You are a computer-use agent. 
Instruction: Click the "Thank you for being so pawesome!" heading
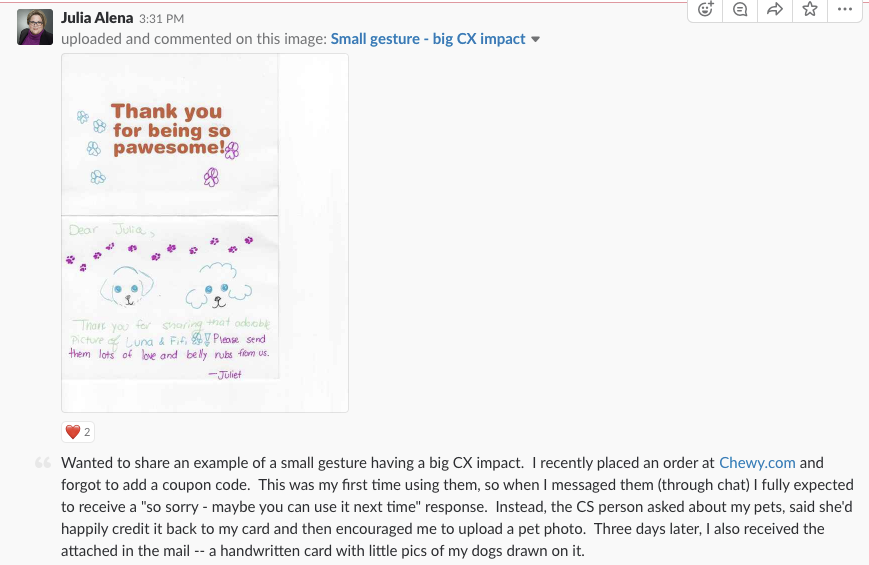point(170,131)
